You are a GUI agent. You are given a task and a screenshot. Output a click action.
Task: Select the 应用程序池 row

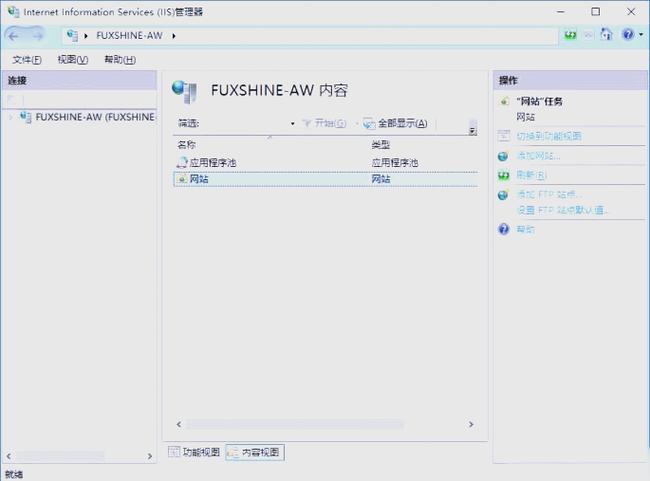pos(326,163)
